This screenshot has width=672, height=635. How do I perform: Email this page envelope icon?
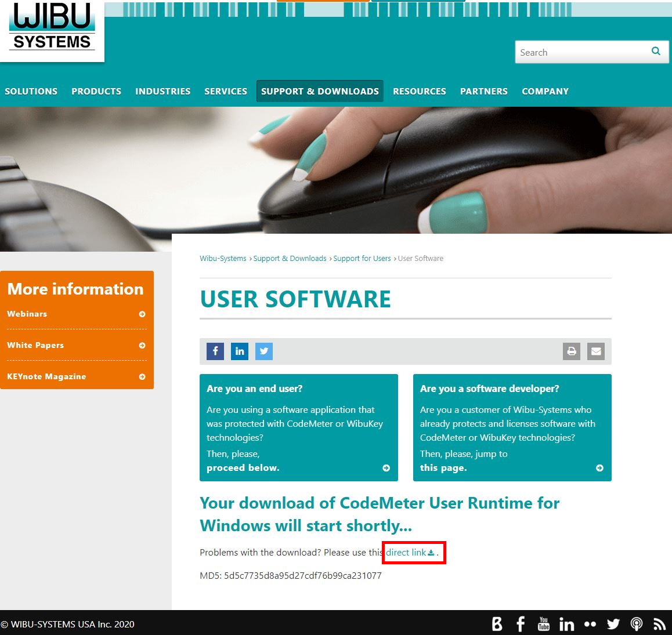(x=596, y=351)
